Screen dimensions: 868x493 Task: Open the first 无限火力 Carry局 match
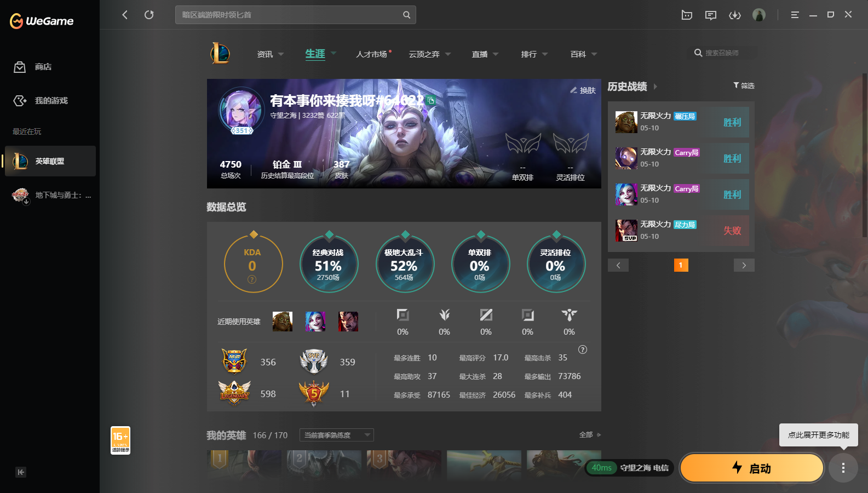point(681,158)
